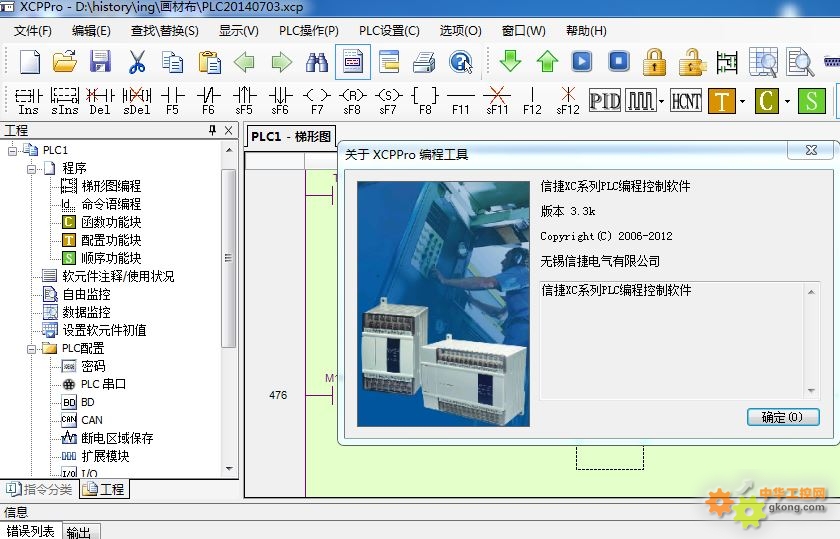Open PLC 串口 configuration item
Screen dimensions: 840x539
103,384
